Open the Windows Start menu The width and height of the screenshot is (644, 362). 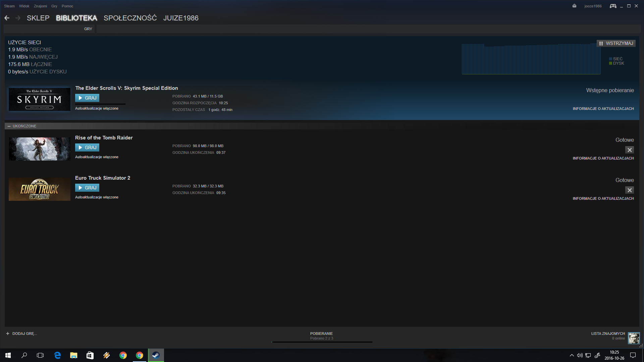pyautogui.click(x=8, y=355)
